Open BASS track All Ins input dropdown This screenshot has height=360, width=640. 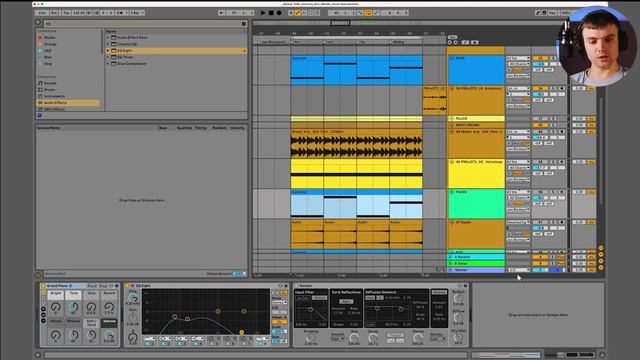(518, 58)
